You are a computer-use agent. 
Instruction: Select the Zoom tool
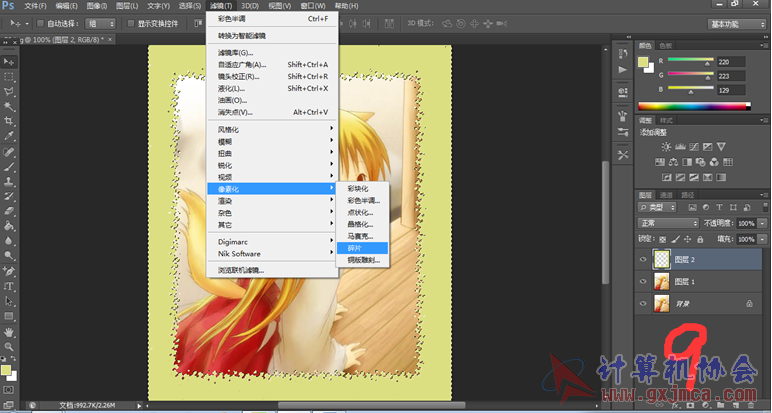point(9,347)
